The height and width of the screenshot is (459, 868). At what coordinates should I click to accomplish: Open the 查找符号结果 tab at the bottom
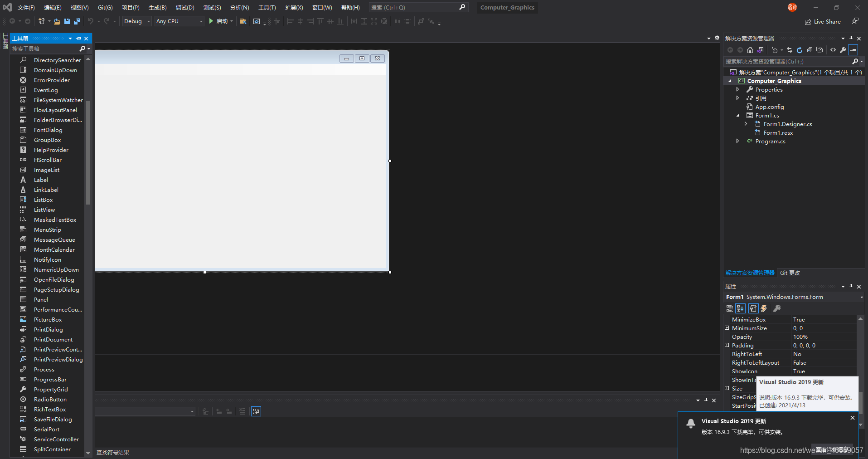tap(113, 453)
